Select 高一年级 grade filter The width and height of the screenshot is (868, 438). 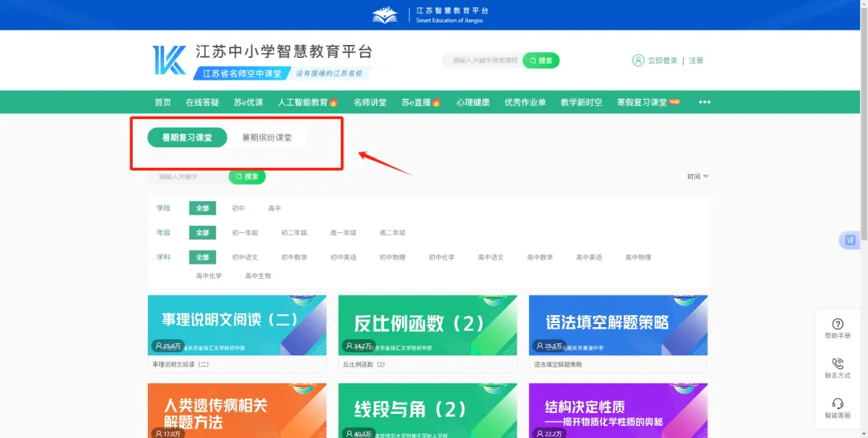click(343, 233)
